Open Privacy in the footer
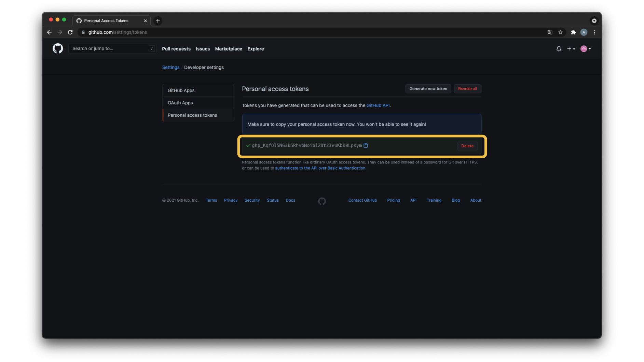The image size is (644, 362). (231, 200)
